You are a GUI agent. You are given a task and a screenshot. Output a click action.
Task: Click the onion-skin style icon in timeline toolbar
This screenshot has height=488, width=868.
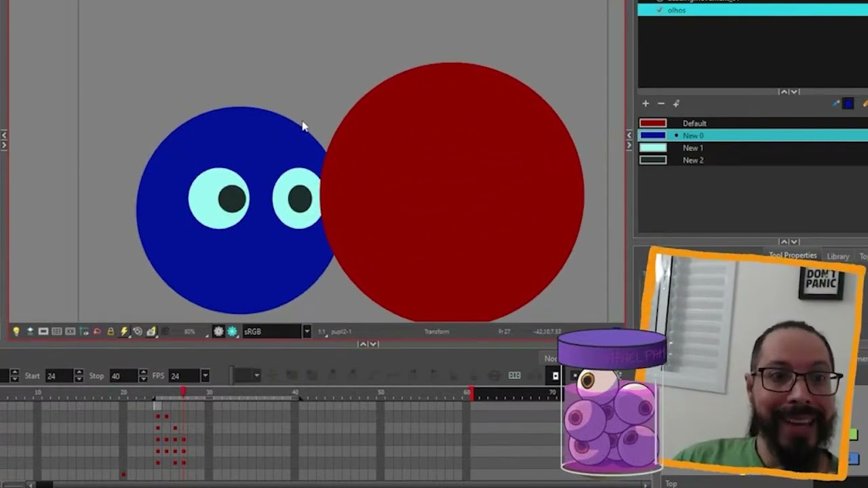coord(515,375)
